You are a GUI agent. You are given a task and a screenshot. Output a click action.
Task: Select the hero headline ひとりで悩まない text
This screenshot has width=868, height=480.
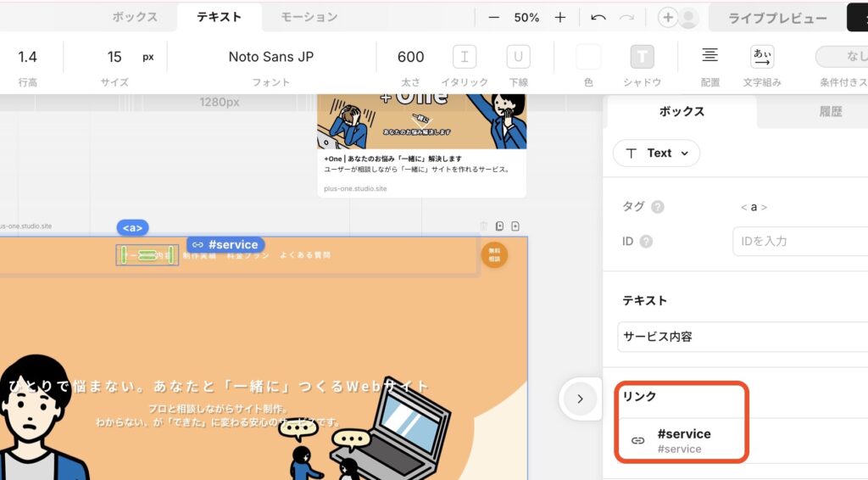pos(218,386)
